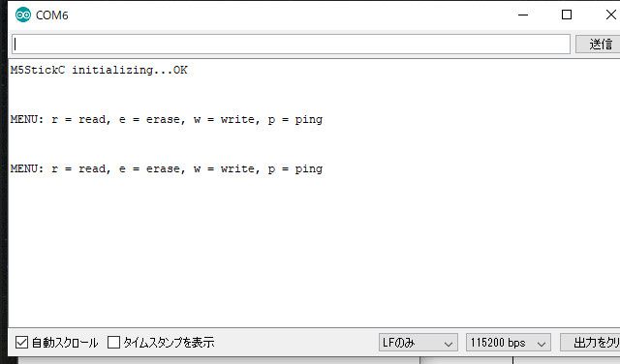Maximize the COM6 serial monitor window
The image size is (620, 364).
click(567, 15)
